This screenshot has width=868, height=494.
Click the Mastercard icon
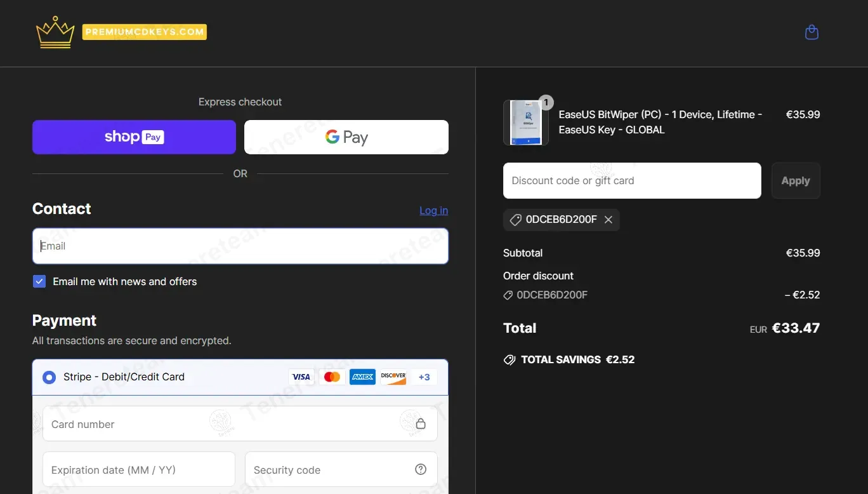[x=332, y=377]
